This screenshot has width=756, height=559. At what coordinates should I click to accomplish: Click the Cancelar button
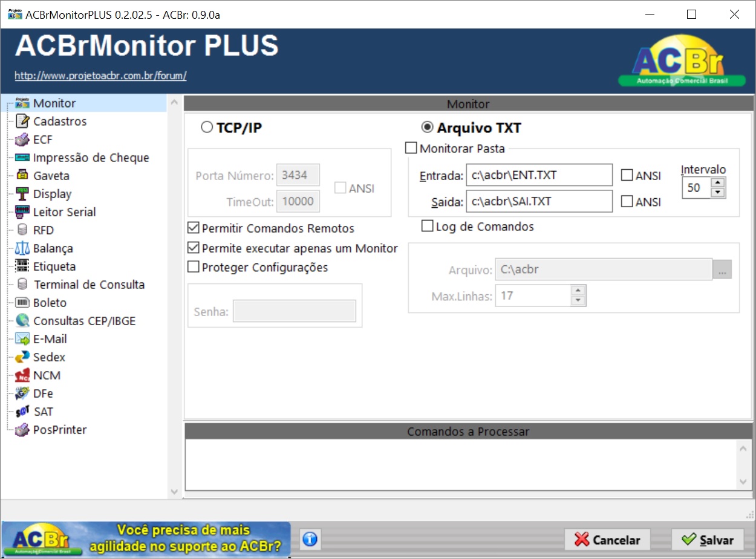[x=607, y=540]
